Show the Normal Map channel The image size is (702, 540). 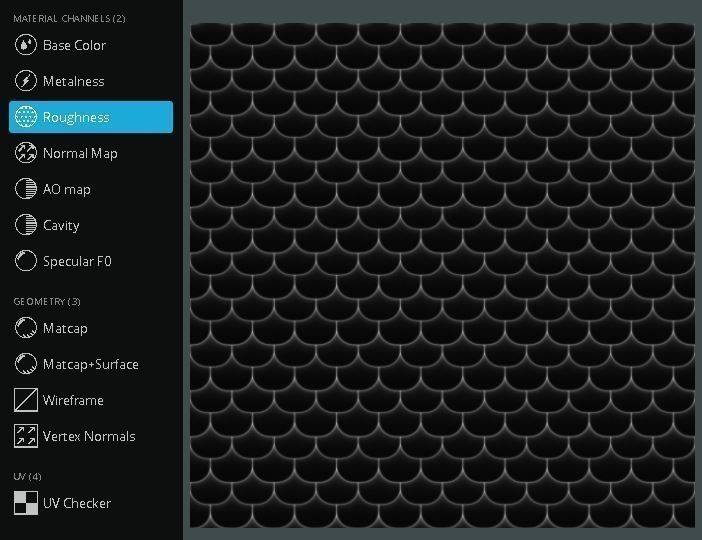click(80, 154)
